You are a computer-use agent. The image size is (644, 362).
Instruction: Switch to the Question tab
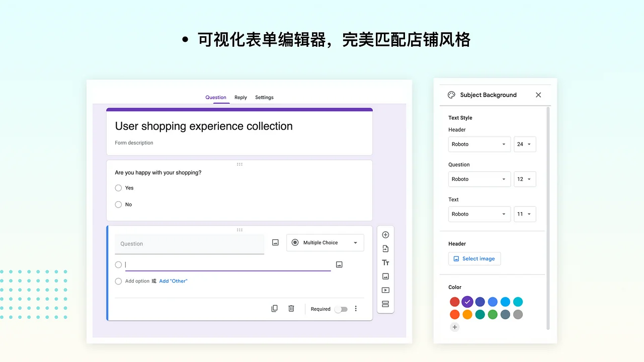point(216,98)
